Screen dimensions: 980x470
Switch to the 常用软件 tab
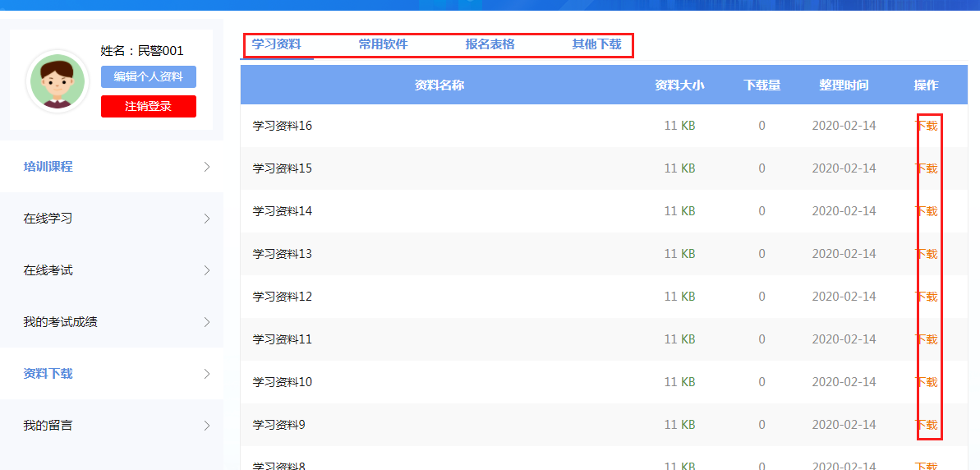[x=383, y=44]
